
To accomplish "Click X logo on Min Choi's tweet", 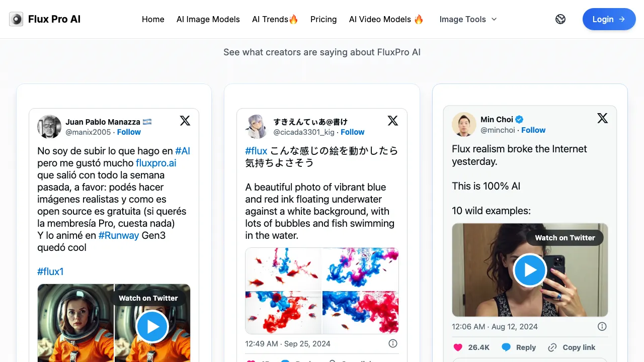I will [x=602, y=118].
